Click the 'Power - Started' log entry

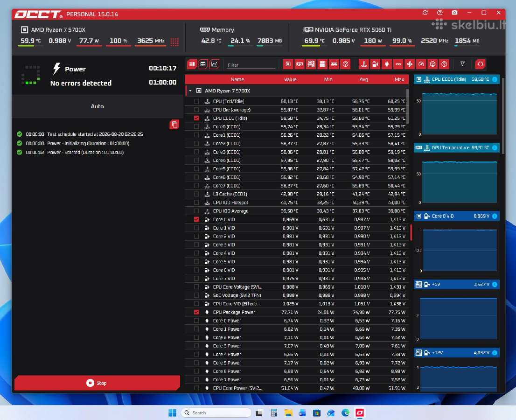tap(85, 153)
